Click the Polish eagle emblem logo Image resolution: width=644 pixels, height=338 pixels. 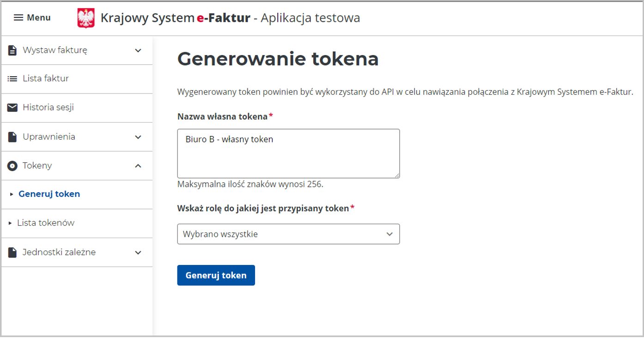click(x=85, y=18)
